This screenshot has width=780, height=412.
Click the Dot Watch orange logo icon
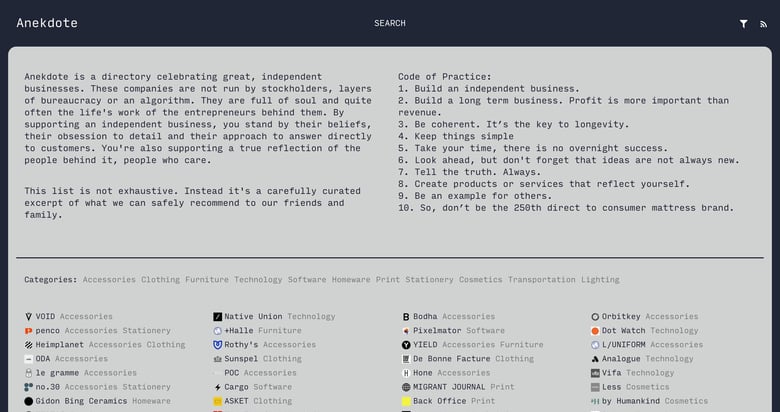(595, 331)
